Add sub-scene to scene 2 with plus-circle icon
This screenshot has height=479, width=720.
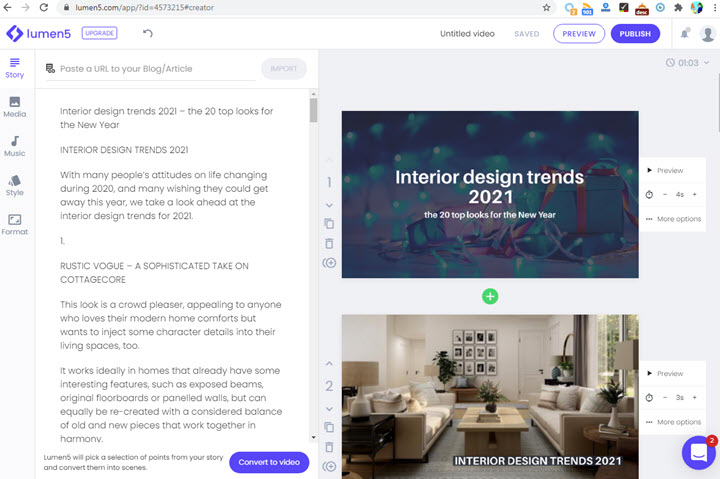pyautogui.click(x=329, y=467)
